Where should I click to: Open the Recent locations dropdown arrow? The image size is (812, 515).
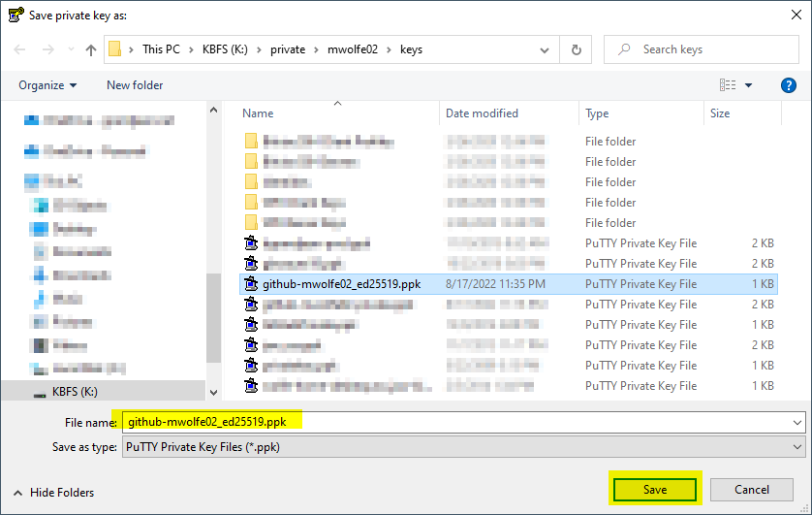pos(71,49)
